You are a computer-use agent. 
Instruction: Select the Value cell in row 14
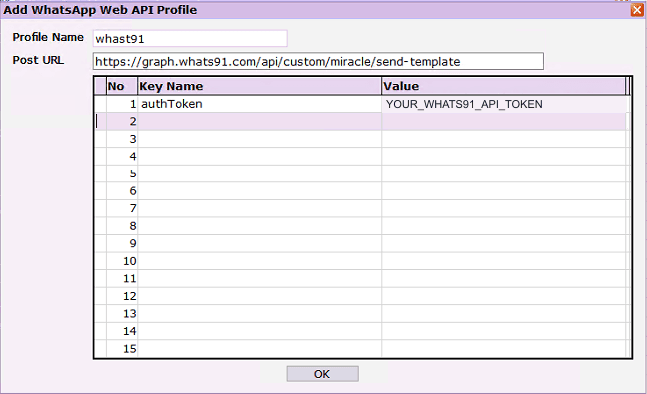[504, 331]
